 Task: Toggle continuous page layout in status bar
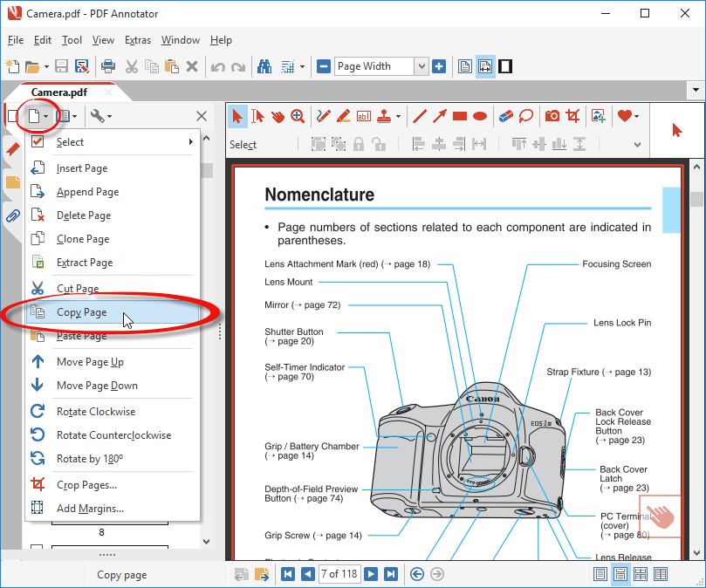620,574
